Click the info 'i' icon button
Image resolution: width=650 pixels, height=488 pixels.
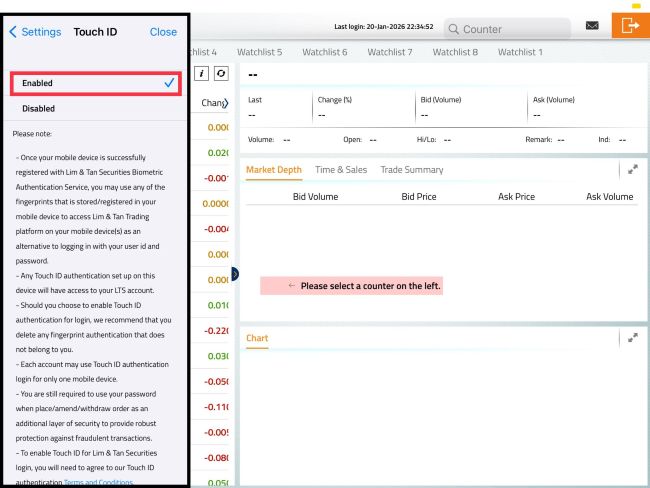point(201,74)
